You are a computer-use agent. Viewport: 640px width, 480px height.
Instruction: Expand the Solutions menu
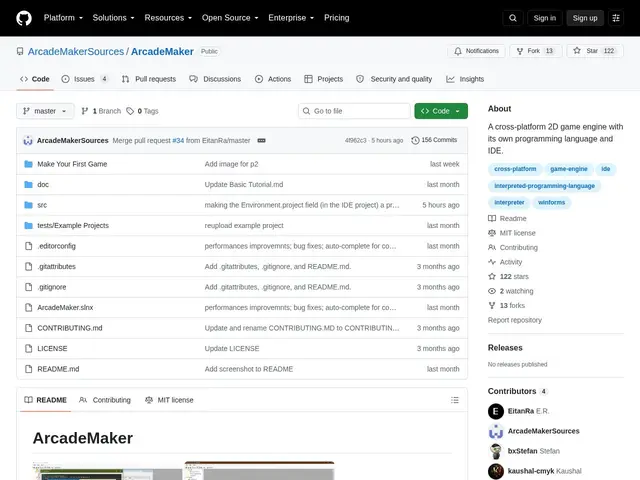point(113,18)
